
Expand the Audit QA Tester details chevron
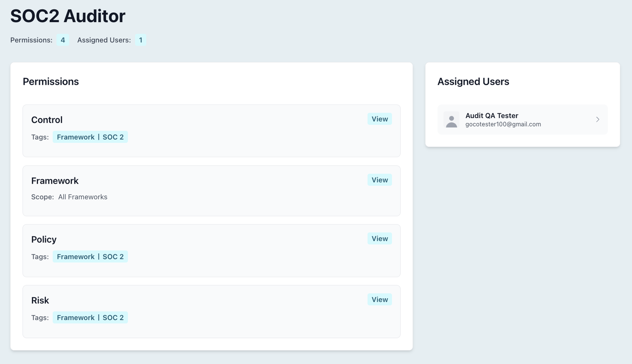597,120
